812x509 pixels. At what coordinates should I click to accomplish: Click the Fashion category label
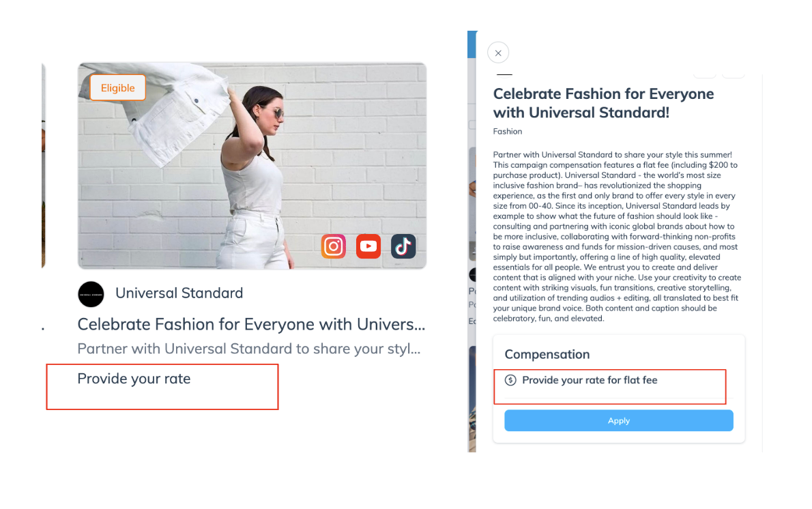[x=508, y=132]
